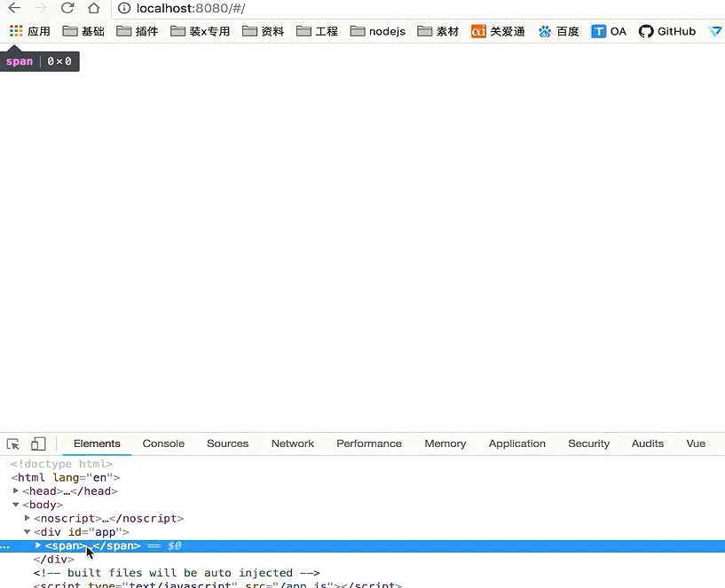Image resolution: width=725 pixels, height=588 pixels.
Task: Select the doctype html line
Action: pos(61,464)
